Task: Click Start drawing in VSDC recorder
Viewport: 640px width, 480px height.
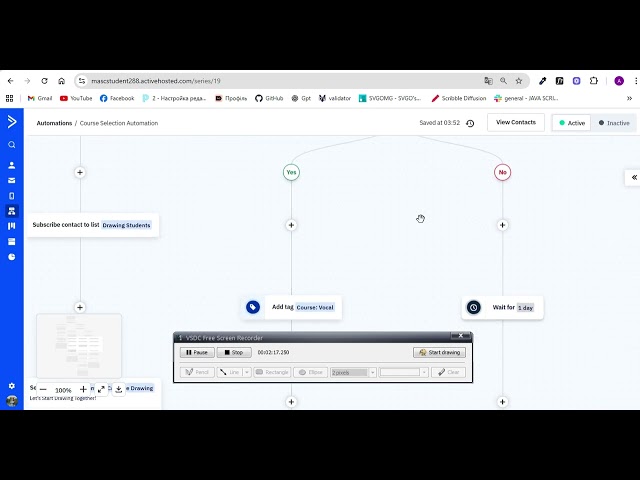Action: point(439,352)
